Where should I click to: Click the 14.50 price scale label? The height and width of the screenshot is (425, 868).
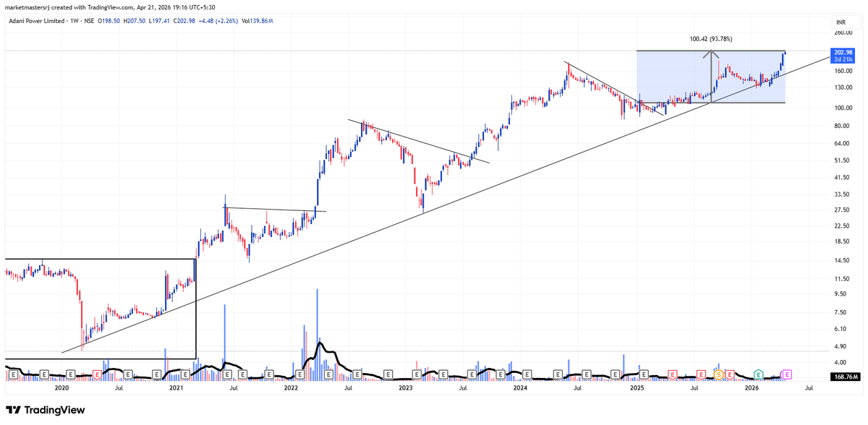coord(842,260)
